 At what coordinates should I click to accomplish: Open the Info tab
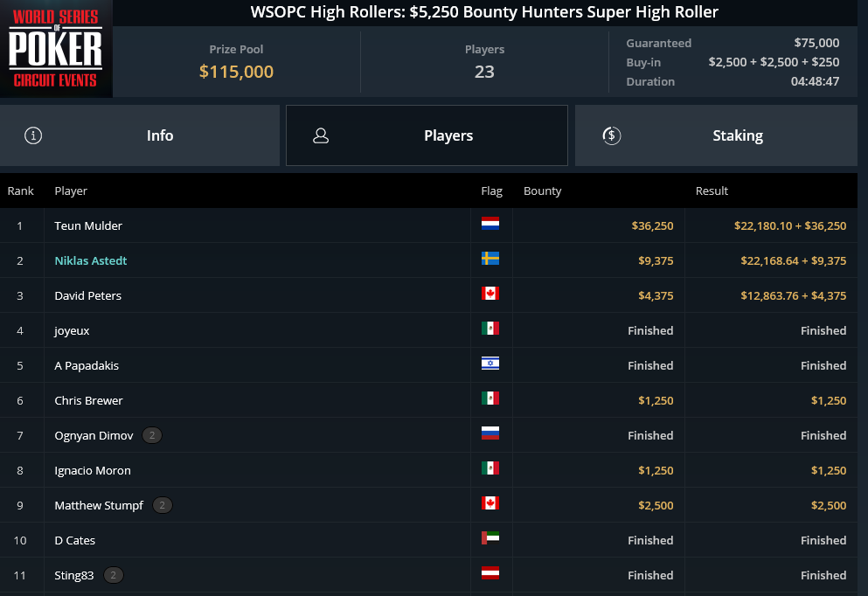click(140, 135)
